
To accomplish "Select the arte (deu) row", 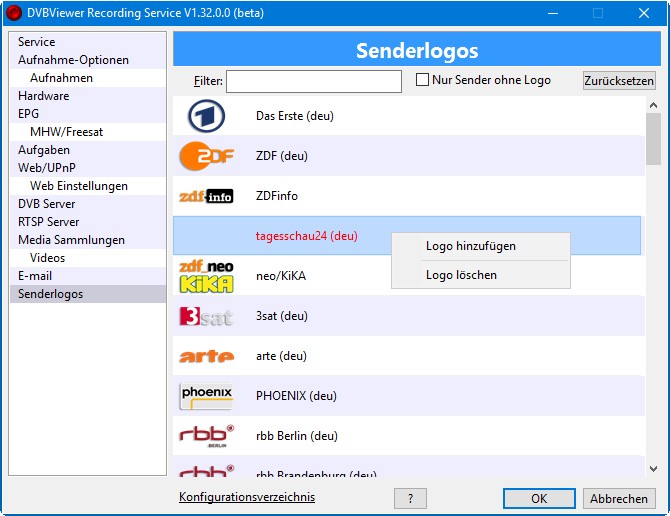I will point(408,356).
